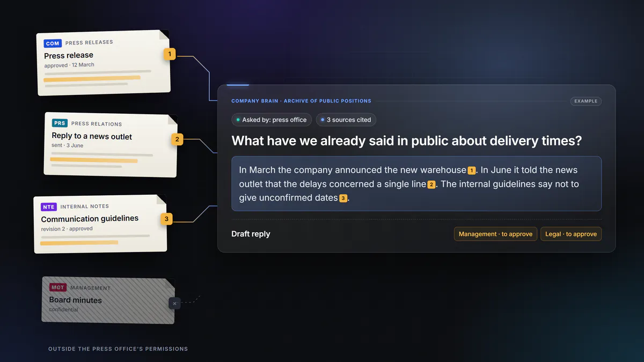
Task: Open the Press release document card
Action: click(x=104, y=63)
